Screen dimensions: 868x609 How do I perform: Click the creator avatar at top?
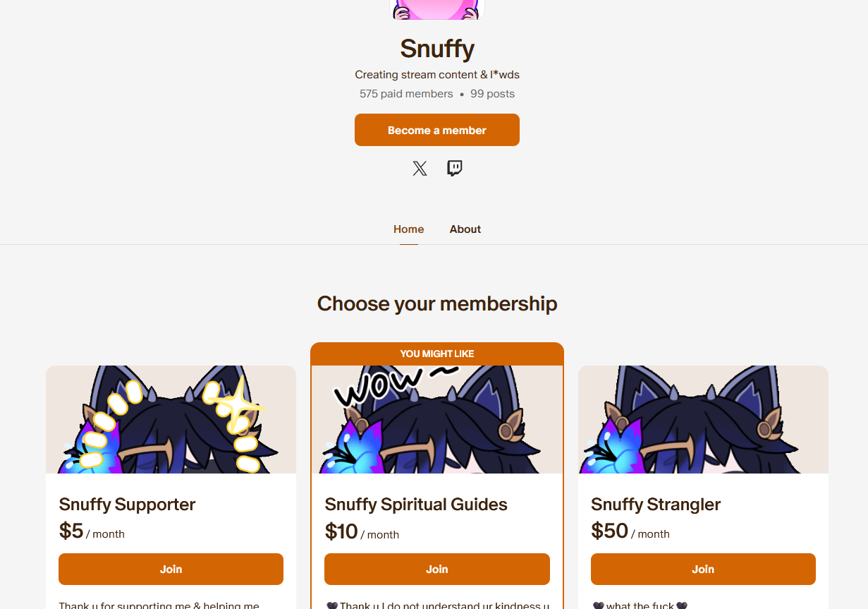coord(437,9)
